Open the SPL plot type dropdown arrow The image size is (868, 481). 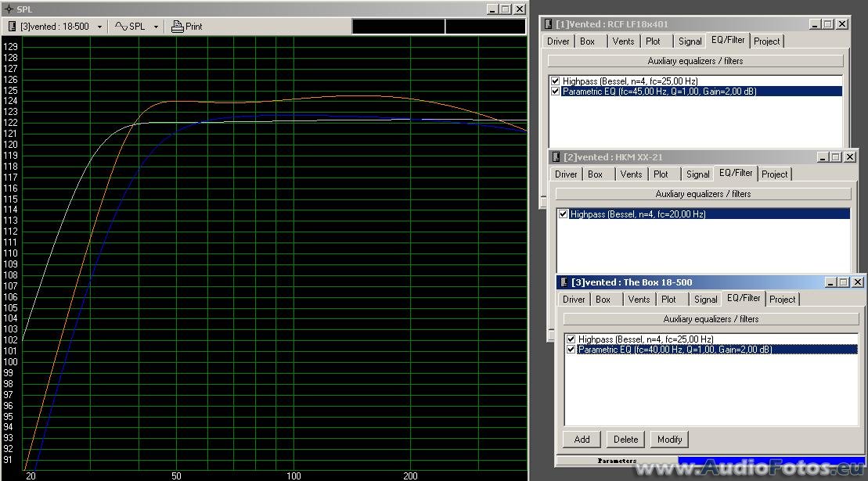(156, 27)
